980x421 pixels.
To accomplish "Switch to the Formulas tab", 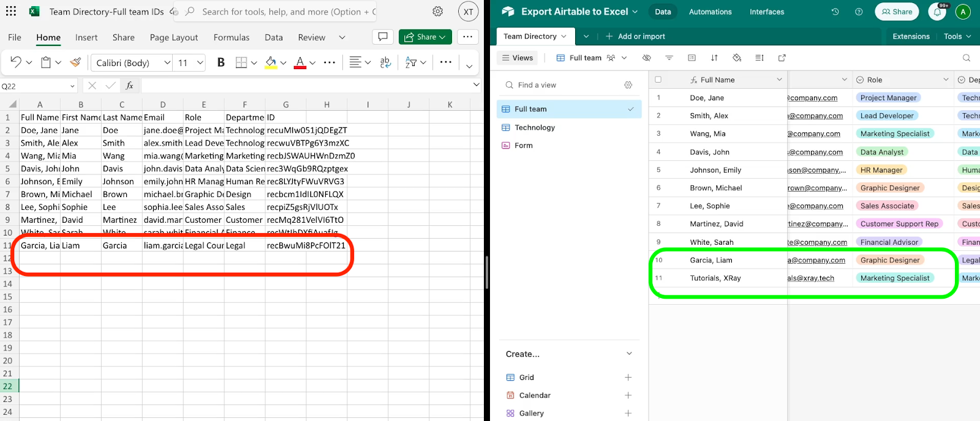I will point(232,37).
